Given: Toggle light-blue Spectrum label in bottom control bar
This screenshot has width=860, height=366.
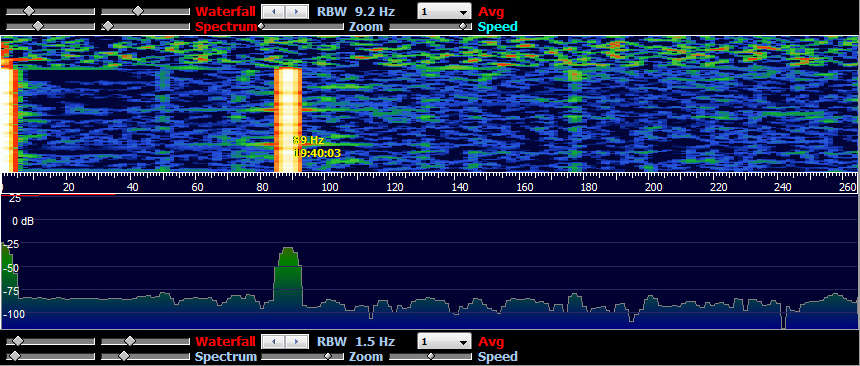Looking at the screenshot, I should (x=226, y=357).
